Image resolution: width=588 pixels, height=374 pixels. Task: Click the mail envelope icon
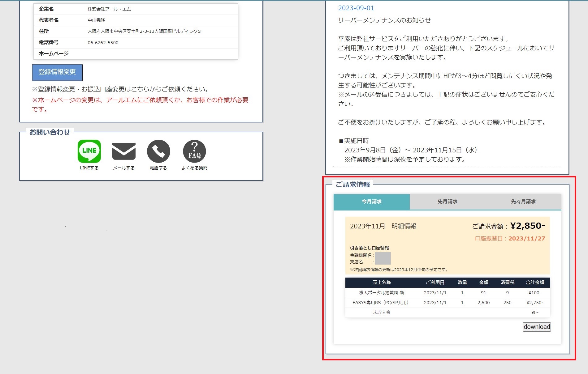pyautogui.click(x=124, y=151)
